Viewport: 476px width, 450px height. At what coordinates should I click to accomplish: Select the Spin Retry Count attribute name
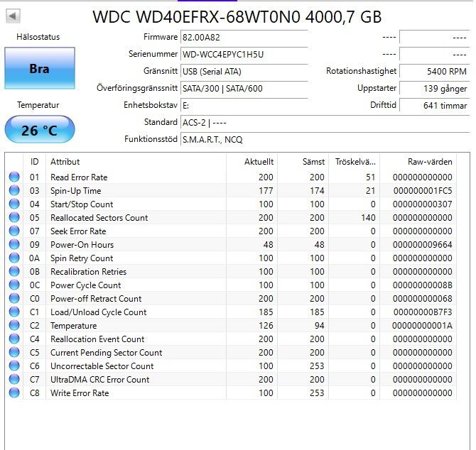click(x=82, y=258)
